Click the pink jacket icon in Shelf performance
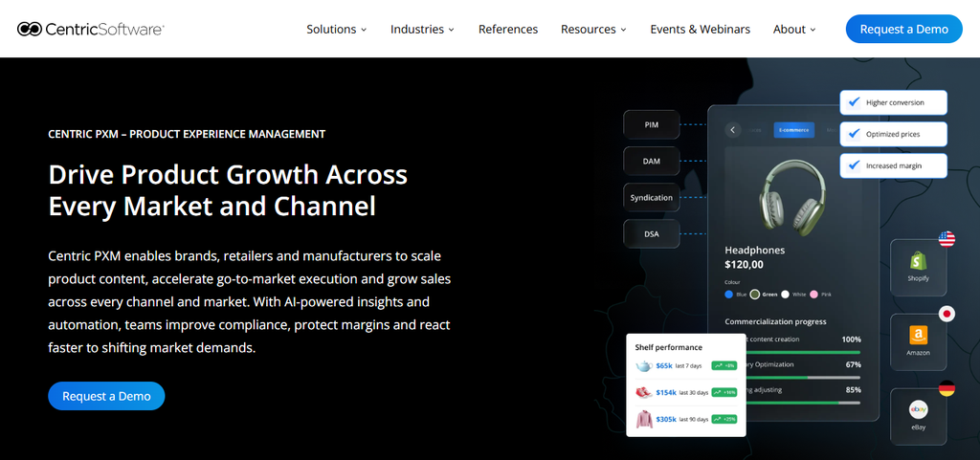The image size is (980, 460). pyautogui.click(x=644, y=419)
